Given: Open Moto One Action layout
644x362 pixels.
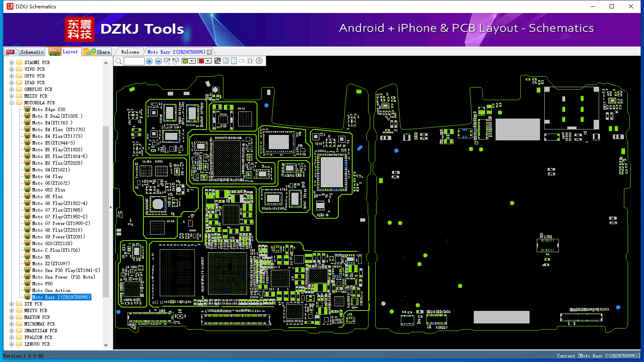Looking at the screenshot, I should pos(51,290).
